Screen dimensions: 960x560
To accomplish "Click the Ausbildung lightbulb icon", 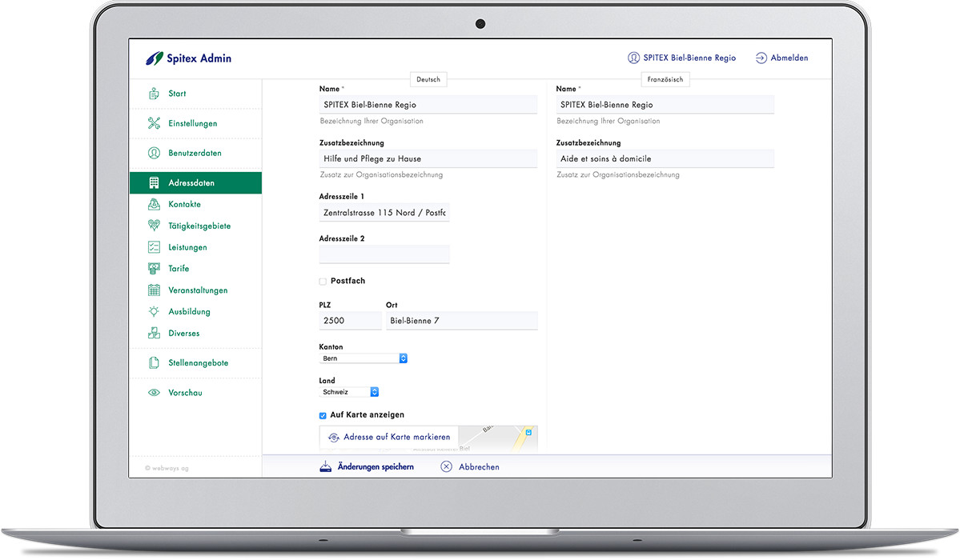I will coord(154,312).
